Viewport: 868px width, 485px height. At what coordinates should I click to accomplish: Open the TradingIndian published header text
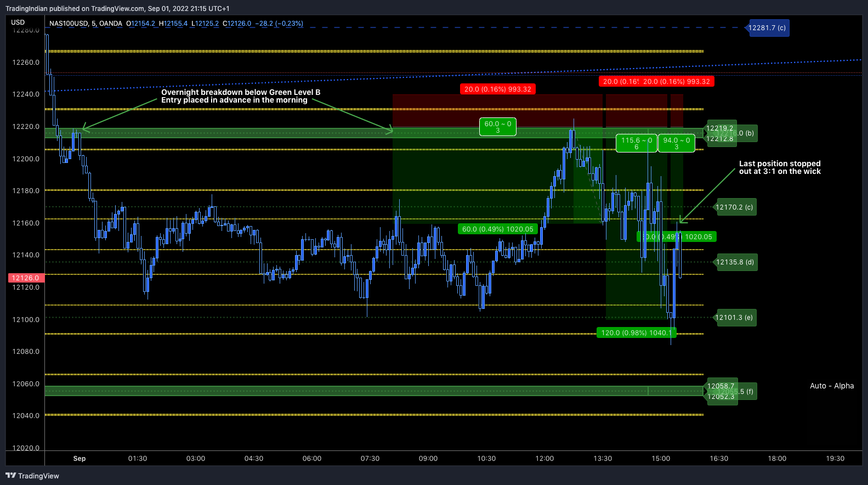[117, 8]
